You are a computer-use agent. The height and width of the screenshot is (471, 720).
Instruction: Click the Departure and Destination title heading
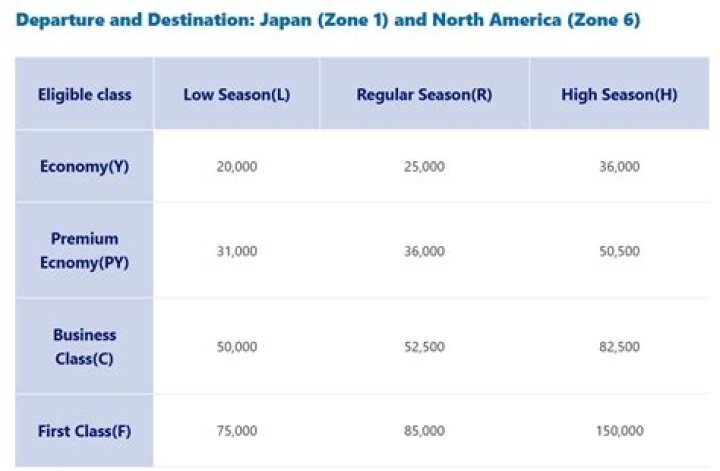pos(328,20)
